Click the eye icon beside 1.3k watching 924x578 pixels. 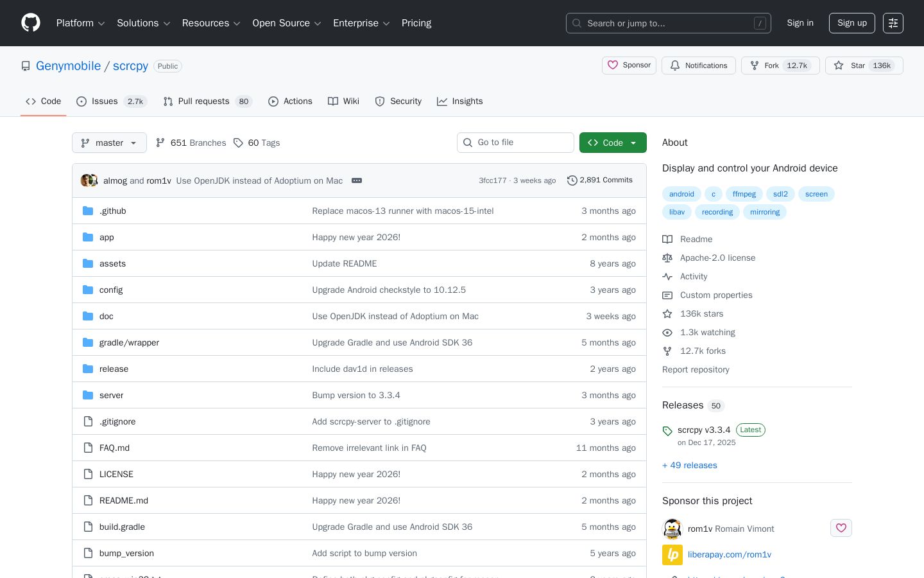point(667,332)
